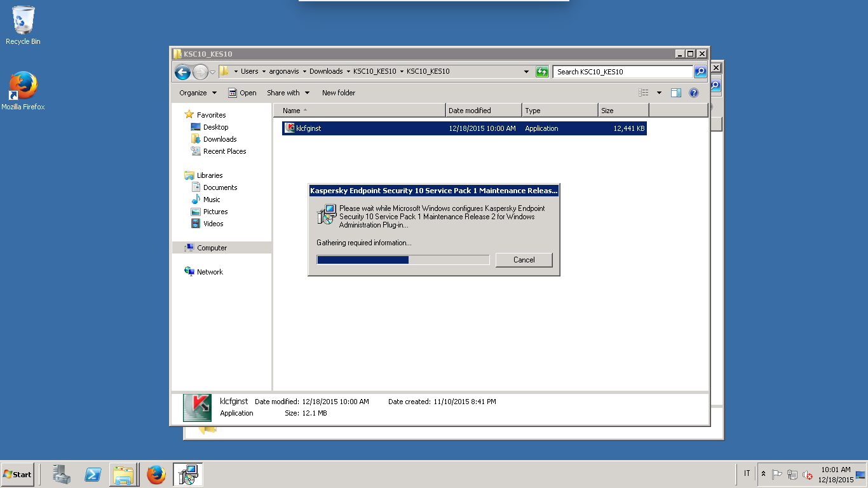Open the Organize menu
The width and height of the screenshot is (868, 488).
tap(198, 93)
